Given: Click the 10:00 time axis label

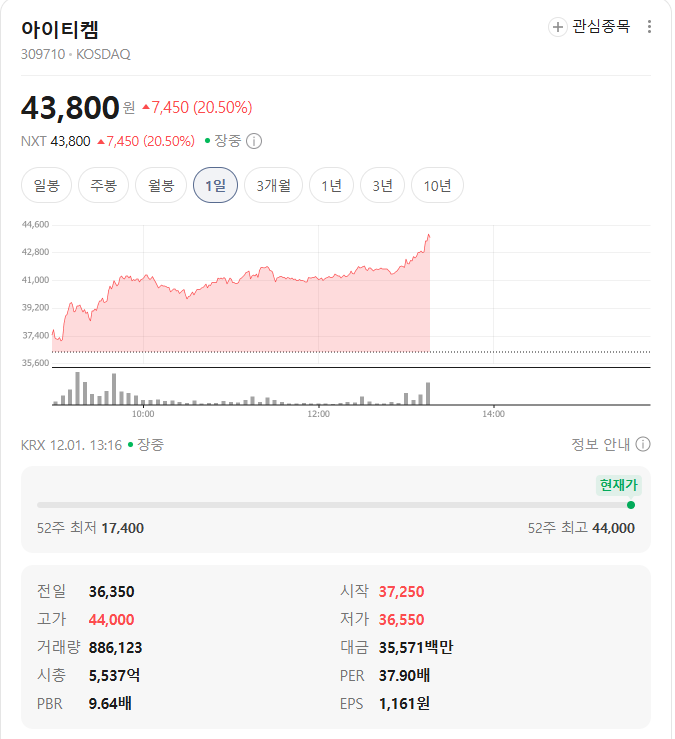Looking at the screenshot, I should click(x=143, y=414).
